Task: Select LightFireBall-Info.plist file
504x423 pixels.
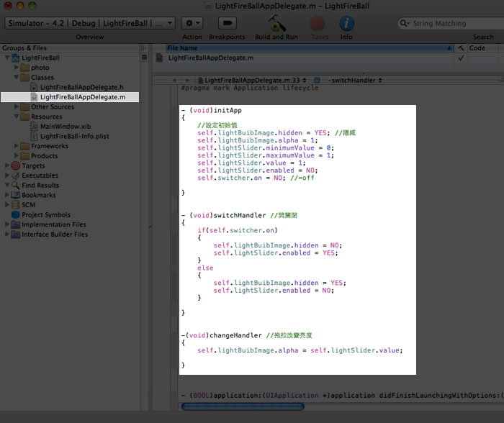Action: (x=74, y=136)
